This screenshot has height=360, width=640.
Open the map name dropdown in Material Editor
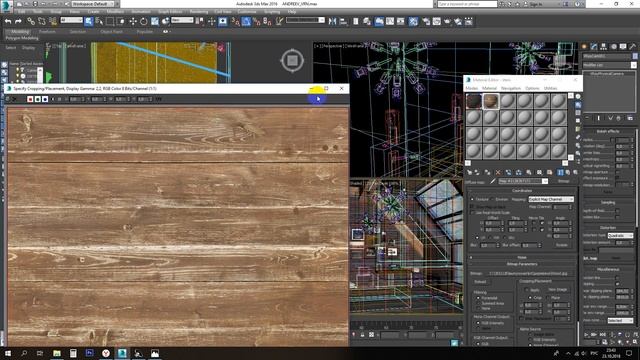click(523, 181)
